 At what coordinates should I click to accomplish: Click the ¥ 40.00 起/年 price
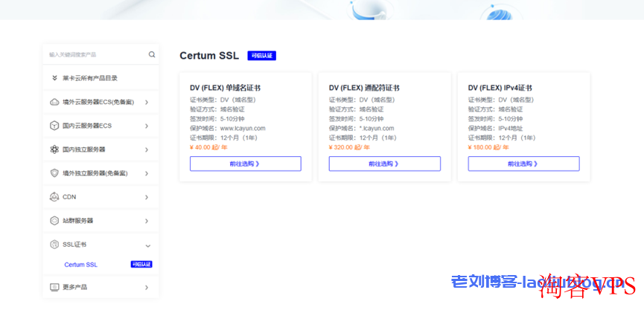[x=208, y=148]
